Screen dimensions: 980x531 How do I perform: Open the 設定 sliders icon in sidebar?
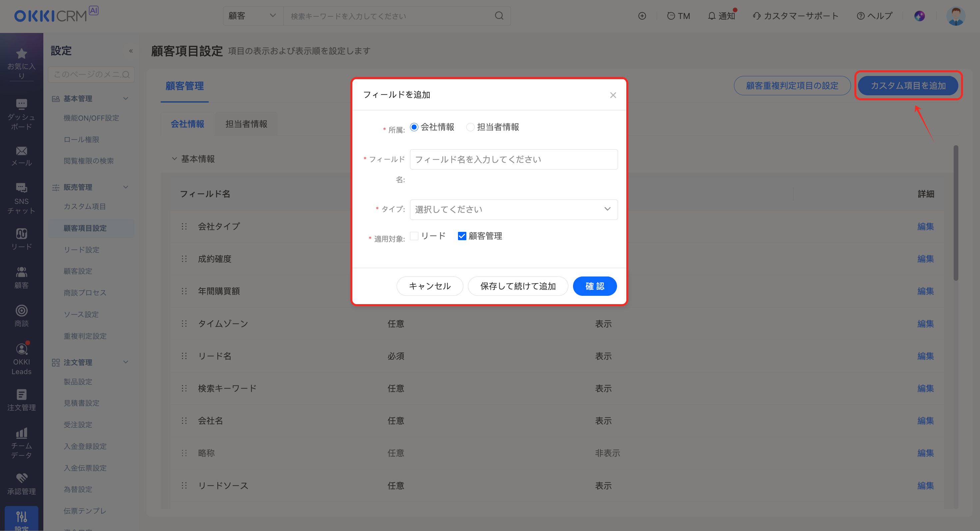21,517
